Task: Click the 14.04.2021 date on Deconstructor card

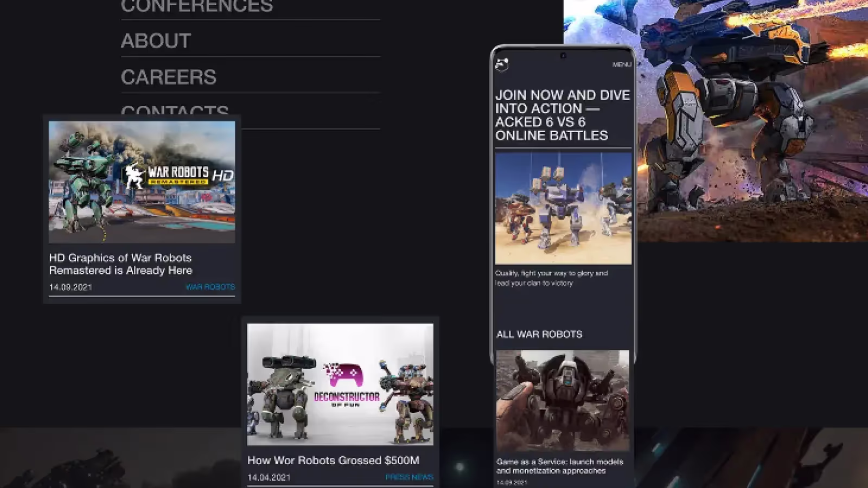Action: (269, 478)
